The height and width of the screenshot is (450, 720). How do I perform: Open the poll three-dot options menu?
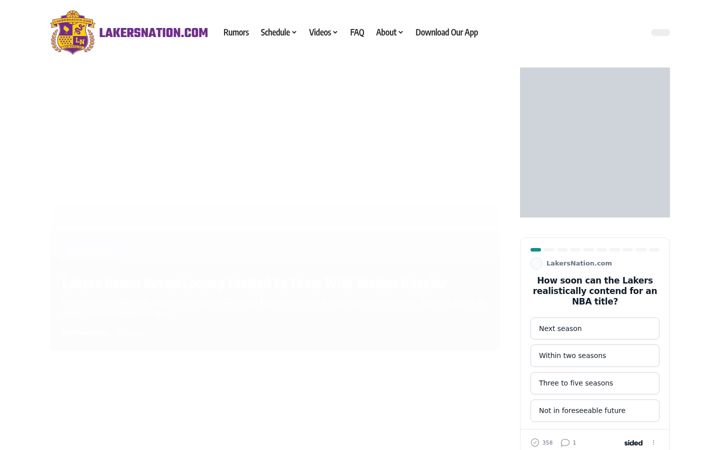pos(653,443)
